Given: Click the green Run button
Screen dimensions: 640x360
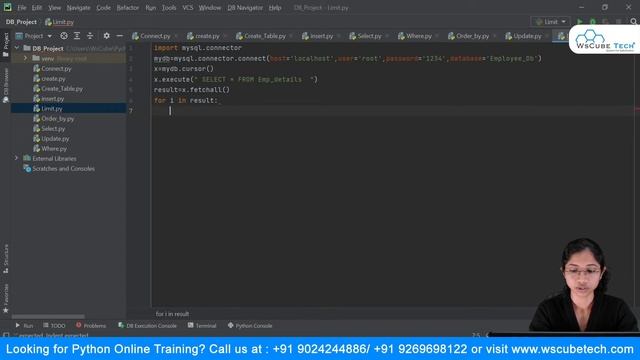Looking at the screenshot, I should coord(580,22).
